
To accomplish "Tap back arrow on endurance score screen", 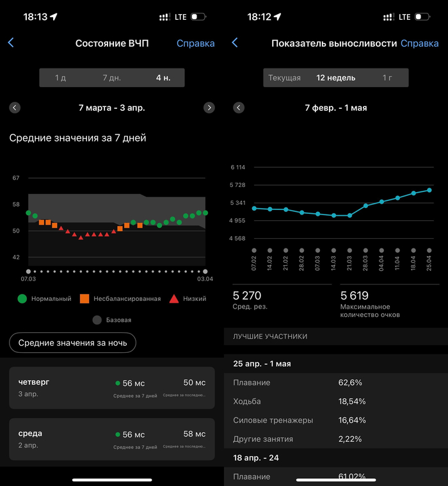I will click(x=235, y=43).
